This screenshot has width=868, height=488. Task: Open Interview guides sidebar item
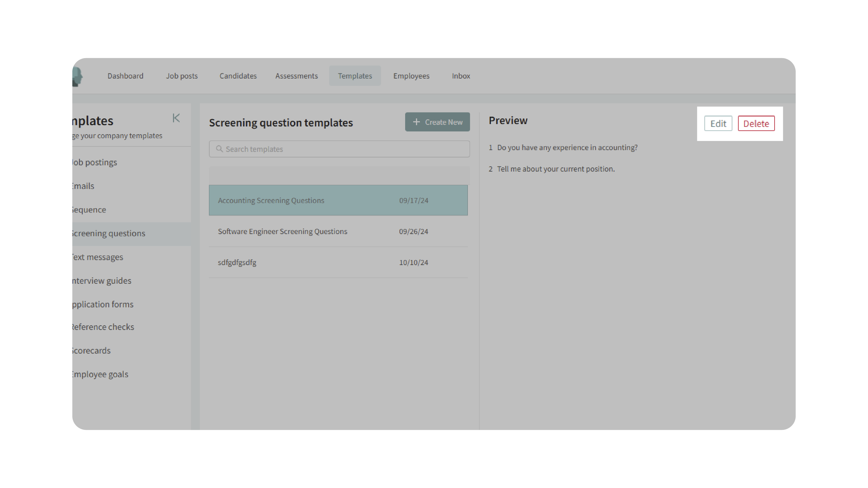(101, 280)
